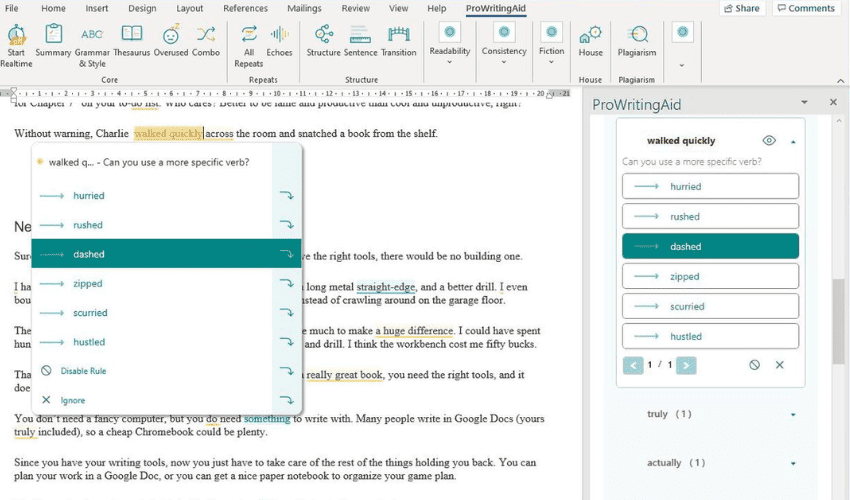Apply 'dashed' from the side panel
The height and width of the screenshot is (500, 850).
[x=710, y=246]
